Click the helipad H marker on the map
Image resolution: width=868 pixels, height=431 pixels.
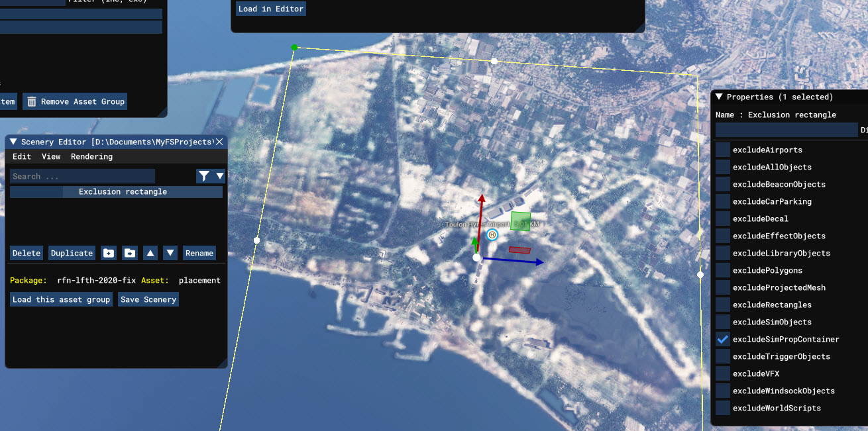coord(492,235)
